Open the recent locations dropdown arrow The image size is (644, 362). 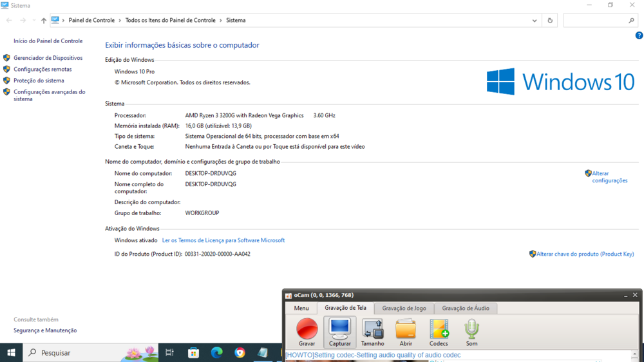click(x=33, y=21)
